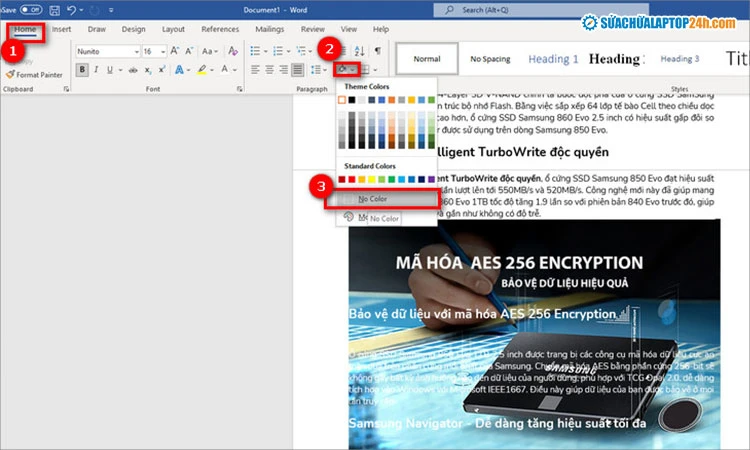Click the Format Painter tool

point(33,74)
